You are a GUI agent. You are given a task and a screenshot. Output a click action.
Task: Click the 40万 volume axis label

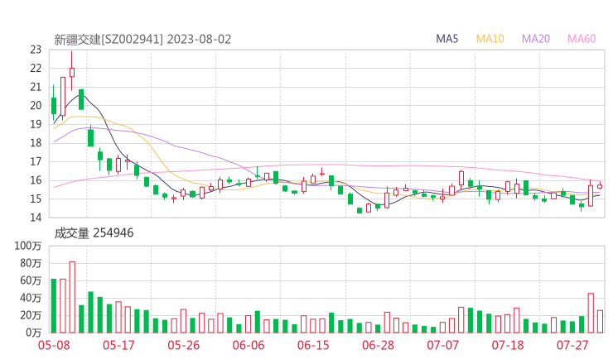pyautogui.click(x=31, y=298)
